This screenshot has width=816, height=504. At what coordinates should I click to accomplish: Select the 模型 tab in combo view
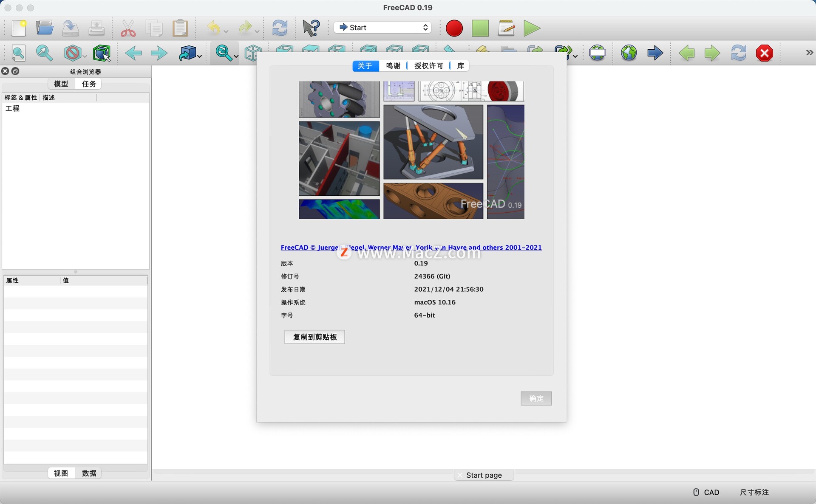point(61,84)
